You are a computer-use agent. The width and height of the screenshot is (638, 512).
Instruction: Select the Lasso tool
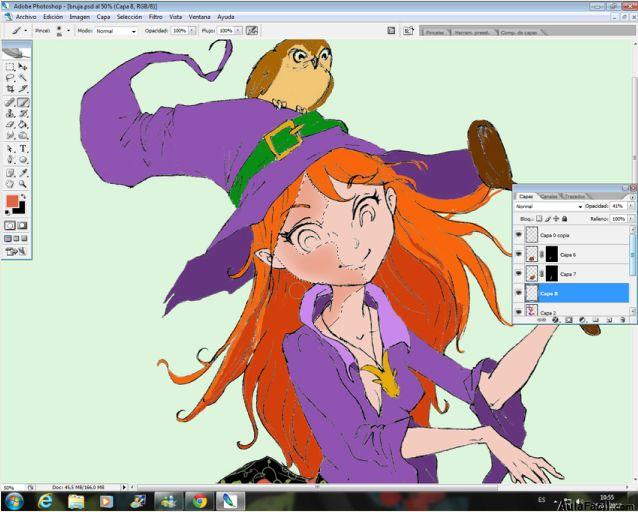[x=10, y=77]
